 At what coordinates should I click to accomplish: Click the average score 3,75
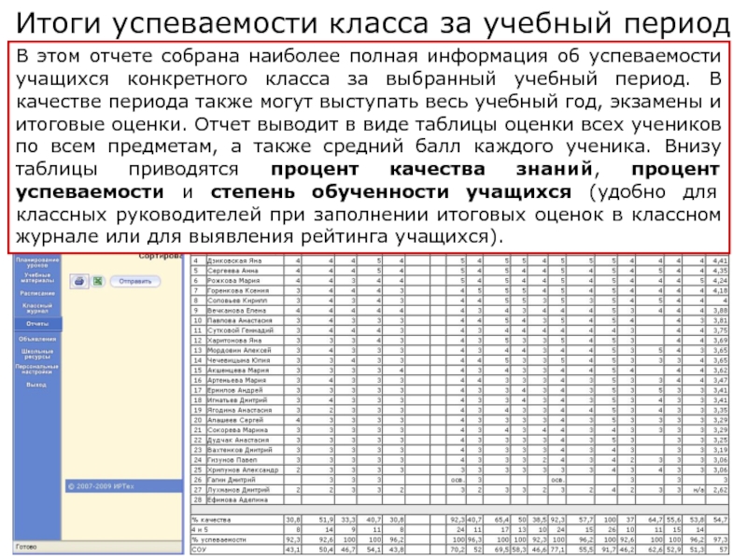(720, 330)
